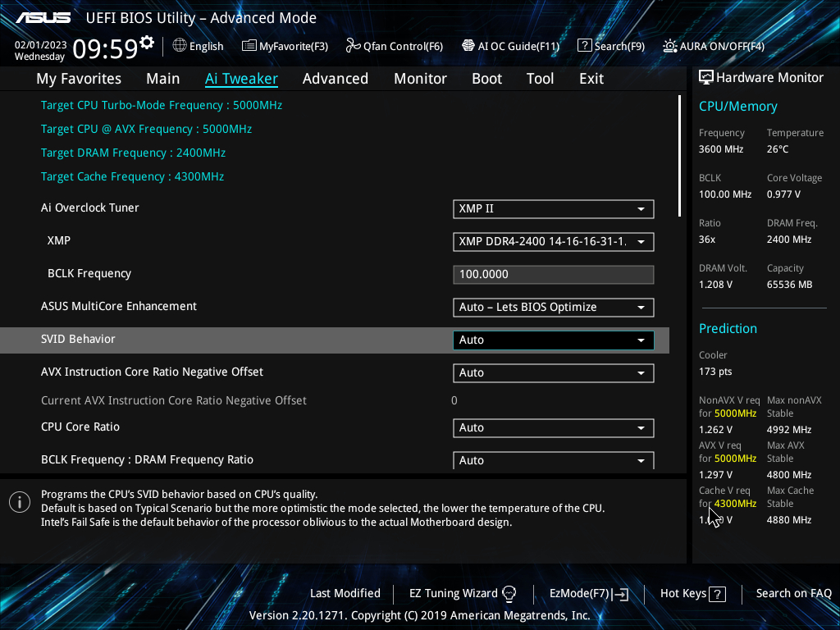Open the Exit tab
Image resolution: width=840 pixels, height=630 pixels.
[591, 79]
